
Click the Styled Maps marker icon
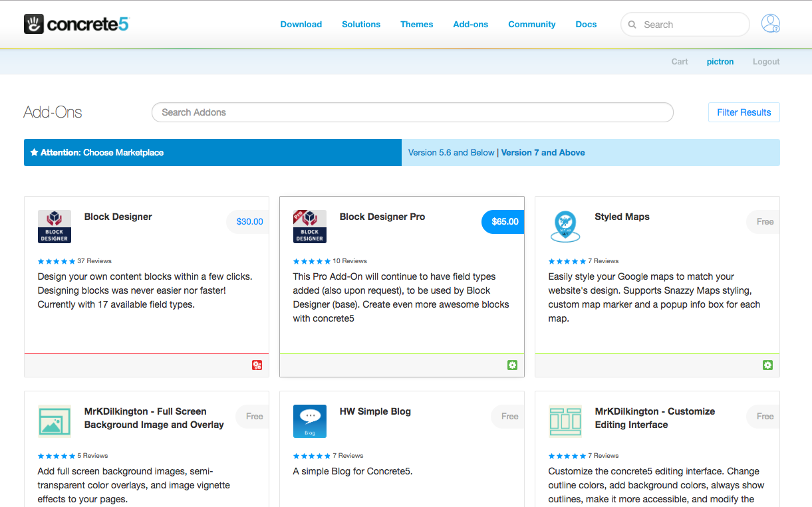pos(565,227)
